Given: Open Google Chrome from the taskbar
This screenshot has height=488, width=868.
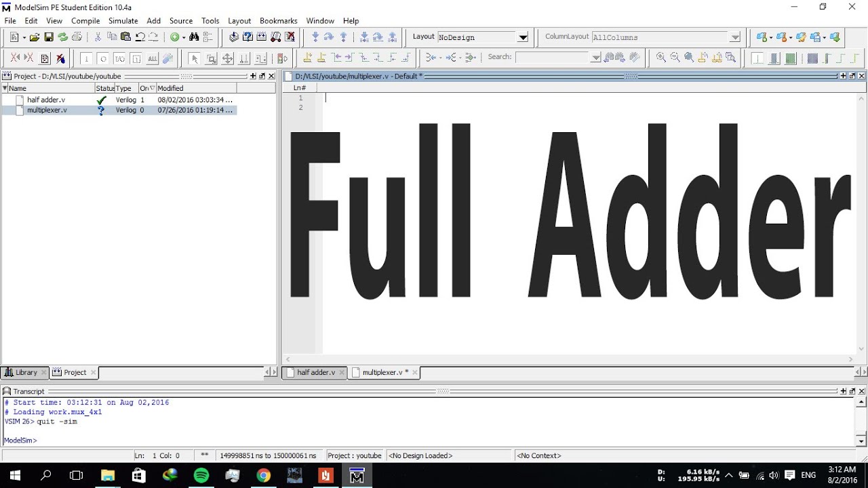Looking at the screenshot, I should 264,476.
